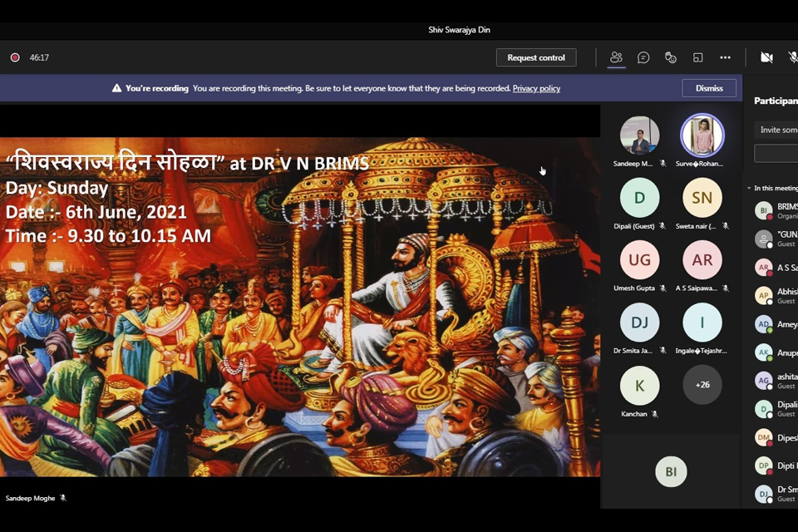Image resolution: width=798 pixels, height=532 pixels.
Task: Click muted mic icon beside Dipali (Guest)
Action: click(x=663, y=225)
